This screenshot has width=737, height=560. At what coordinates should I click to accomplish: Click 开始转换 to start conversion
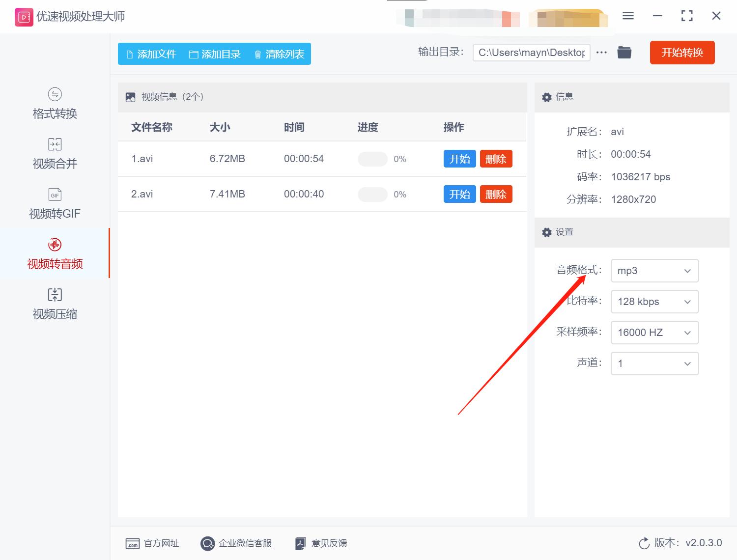click(x=682, y=53)
